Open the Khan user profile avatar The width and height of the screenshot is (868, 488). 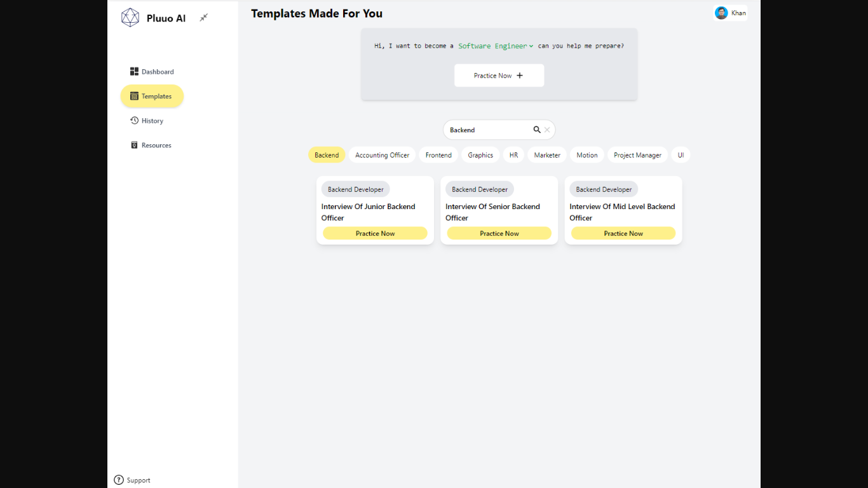point(721,13)
